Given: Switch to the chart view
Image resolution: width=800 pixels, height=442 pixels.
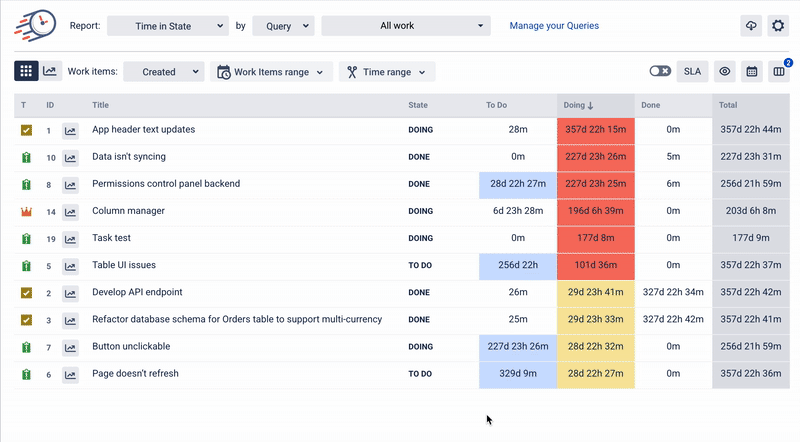Looking at the screenshot, I should (51, 71).
